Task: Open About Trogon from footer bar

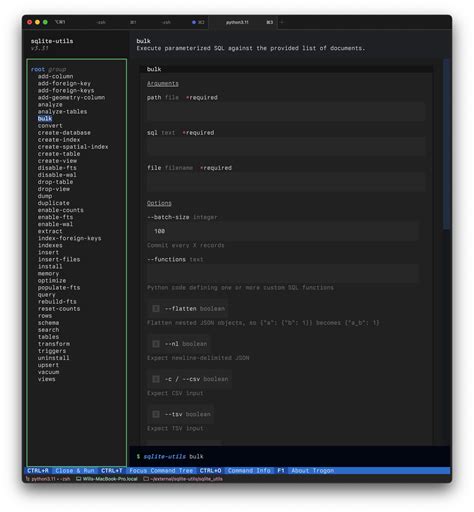Action: tap(312, 471)
